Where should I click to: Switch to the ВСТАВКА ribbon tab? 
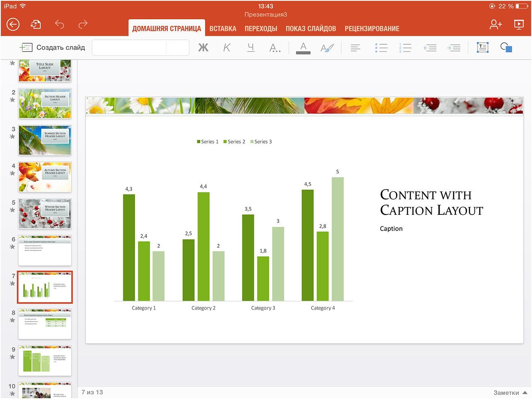pos(222,28)
